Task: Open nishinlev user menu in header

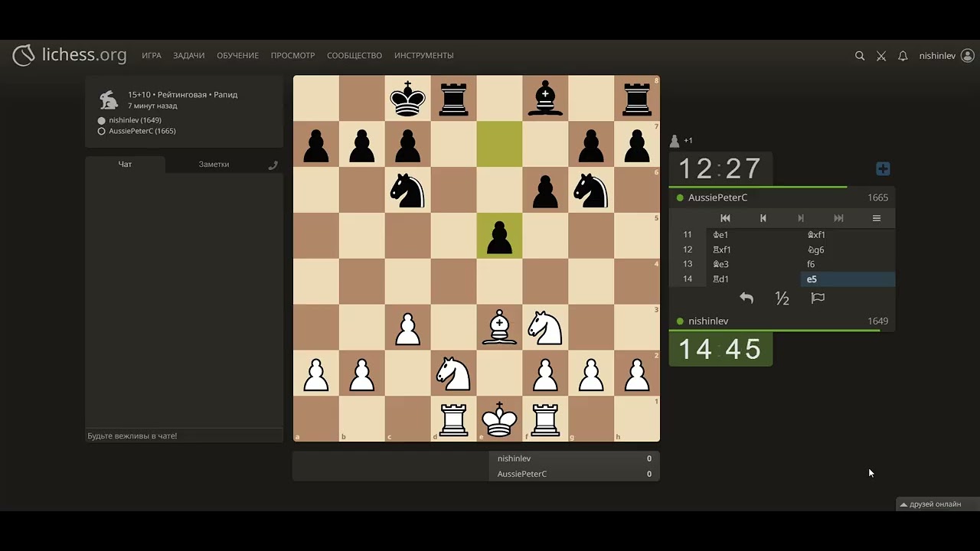Action: click(x=946, y=56)
